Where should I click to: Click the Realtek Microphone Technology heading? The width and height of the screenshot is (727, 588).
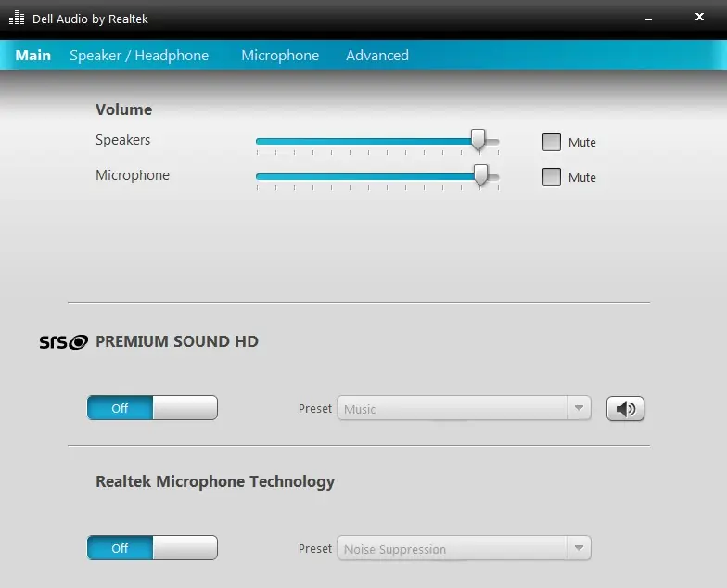pyautogui.click(x=215, y=481)
